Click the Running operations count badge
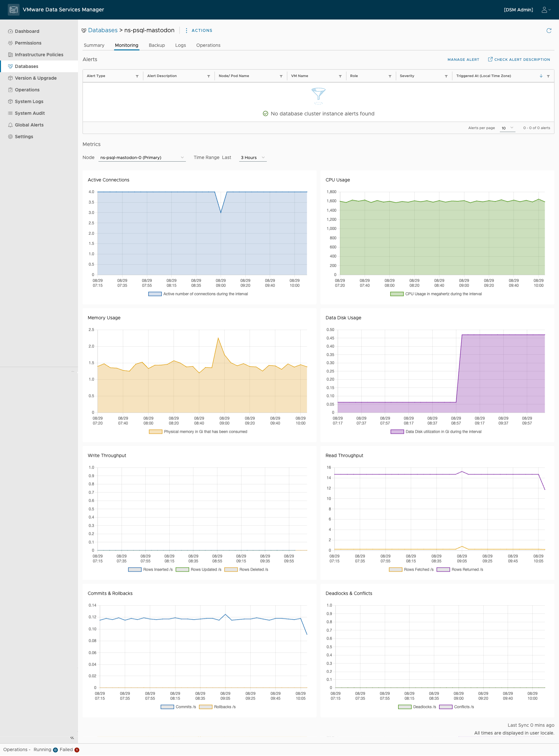 coord(56,749)
